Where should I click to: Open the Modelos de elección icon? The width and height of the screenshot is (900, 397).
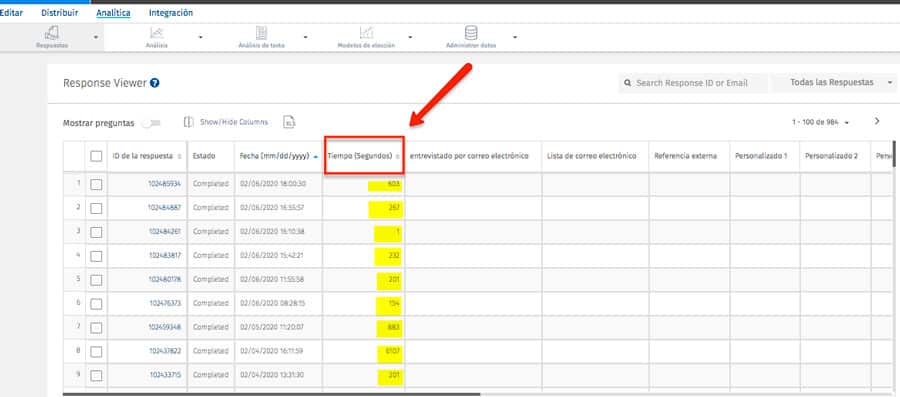coord(366,33)
